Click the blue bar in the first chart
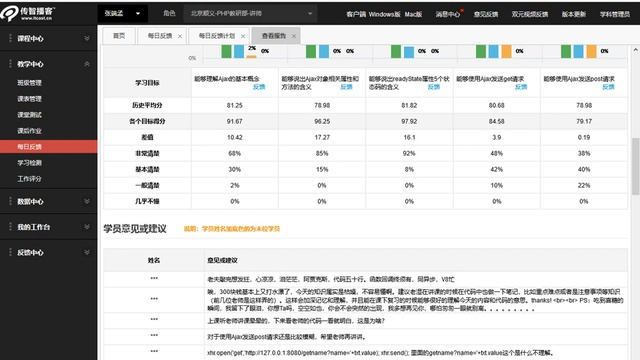 239,51
